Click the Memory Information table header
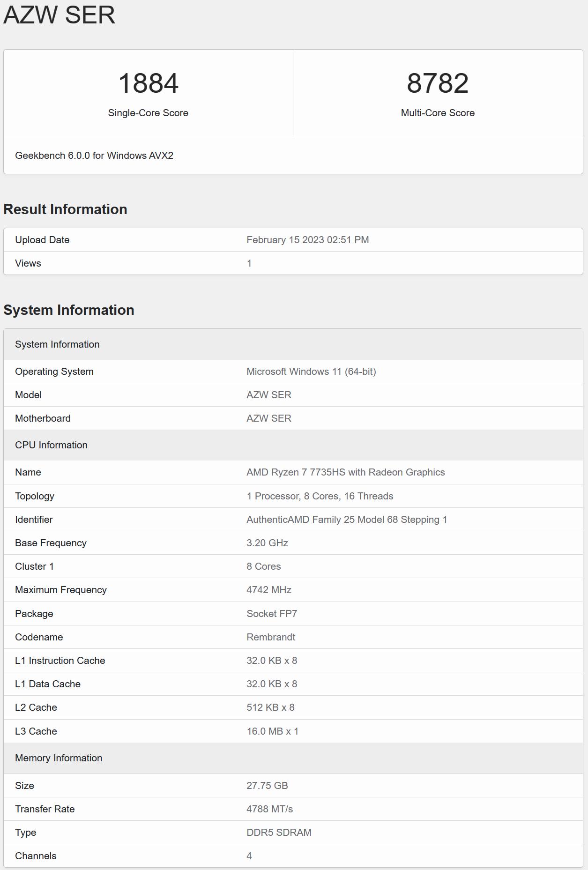The height and width of the screenshot is (870, 588). [x=59, y=758]
